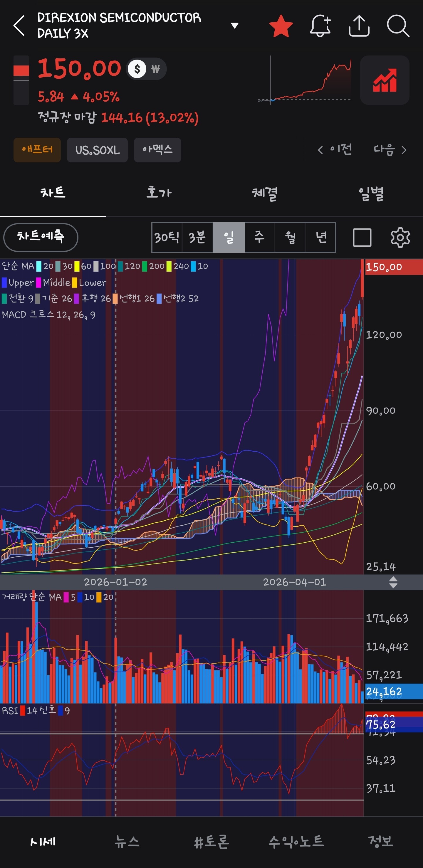This screenshot has width=423, height=868.
Task: Open the share icon
Action: coord(359,26)
